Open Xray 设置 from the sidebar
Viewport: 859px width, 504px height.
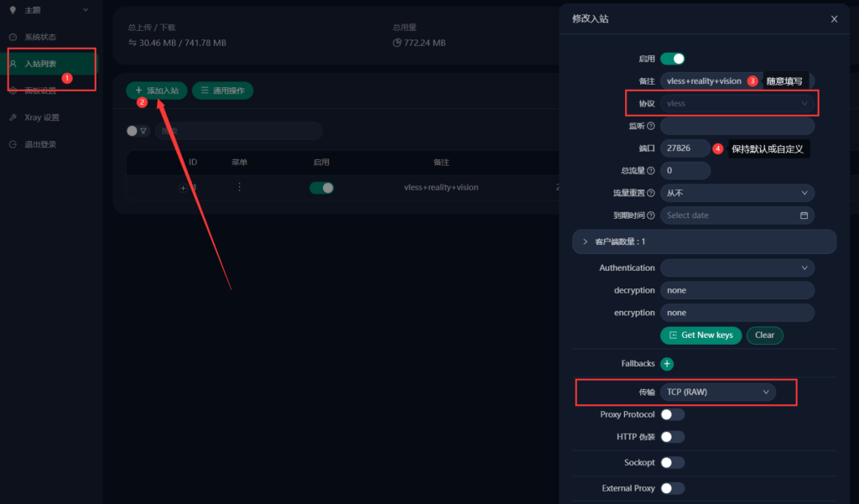41,117
